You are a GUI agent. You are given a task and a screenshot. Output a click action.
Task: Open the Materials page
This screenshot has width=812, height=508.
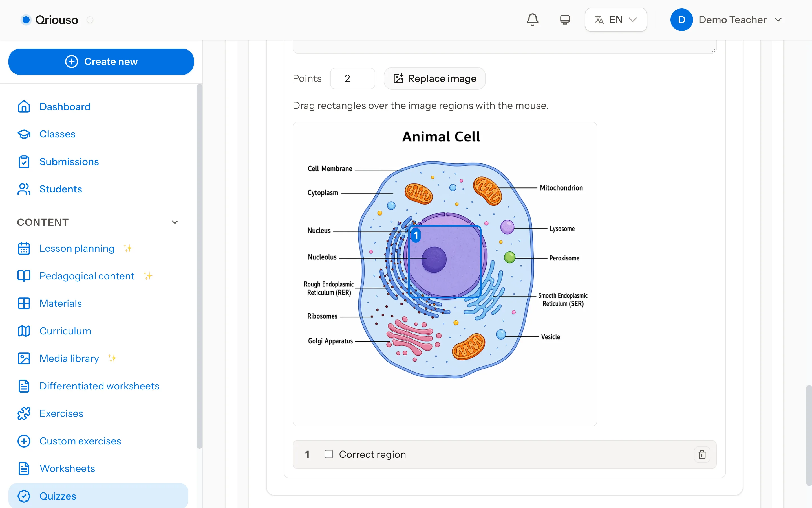pos(61,303)
